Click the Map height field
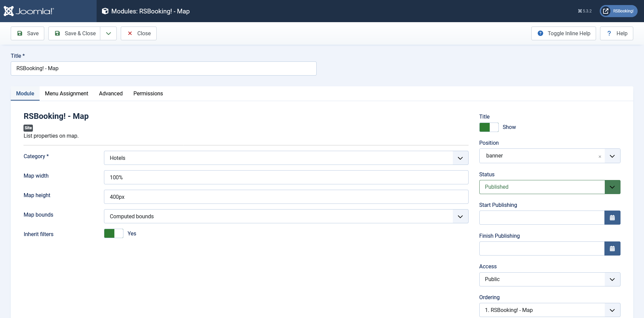 pos(286,197)
